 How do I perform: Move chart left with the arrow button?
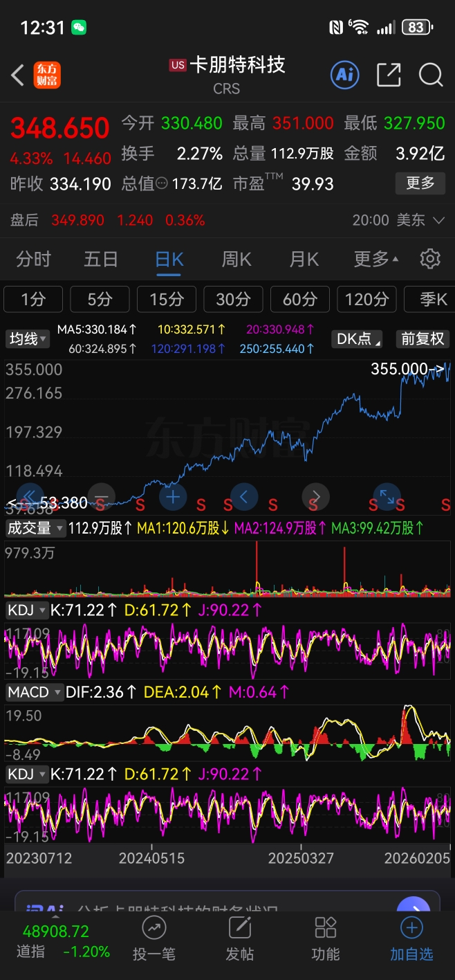[244, 497]
